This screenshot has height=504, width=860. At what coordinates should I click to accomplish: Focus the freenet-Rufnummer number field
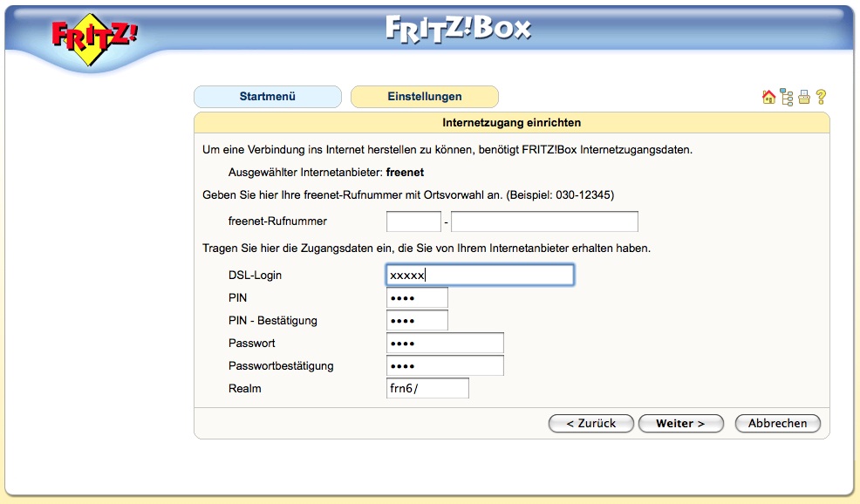point(544,221)
